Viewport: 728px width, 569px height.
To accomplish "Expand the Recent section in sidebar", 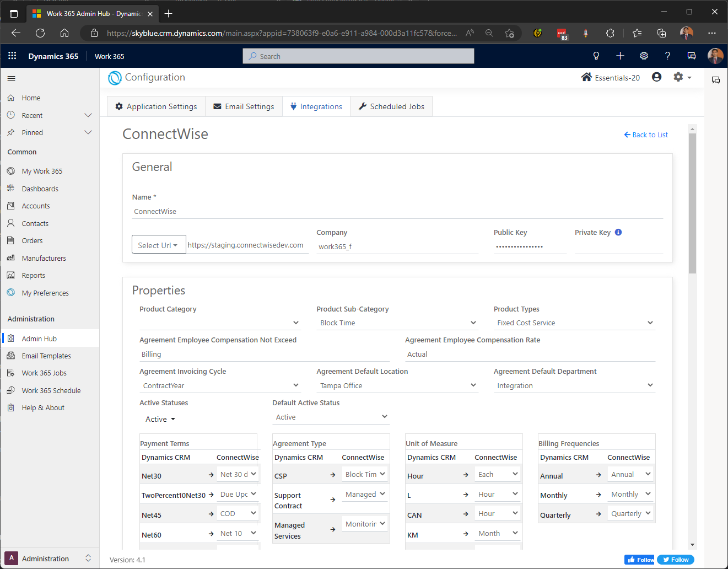I will coord(88,115).
